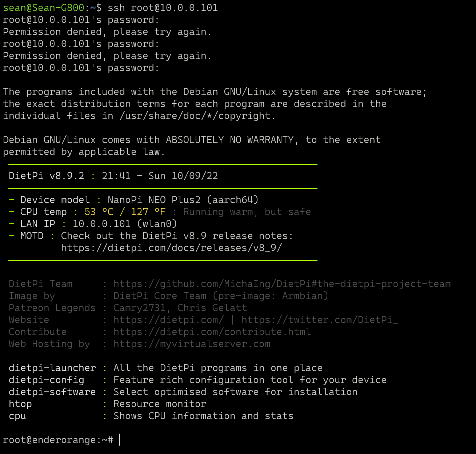Screen dimensions: 476x454
Task: Click the cpu command name
Action: click(17, 416)
